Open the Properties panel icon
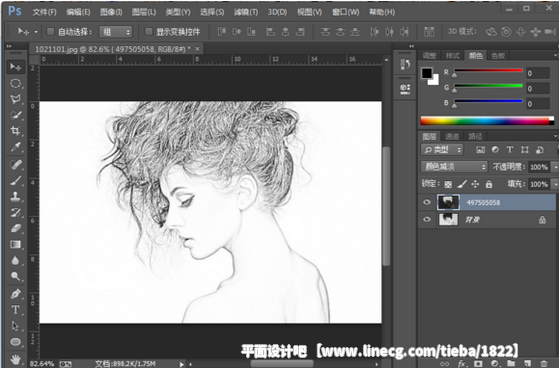 405,89
